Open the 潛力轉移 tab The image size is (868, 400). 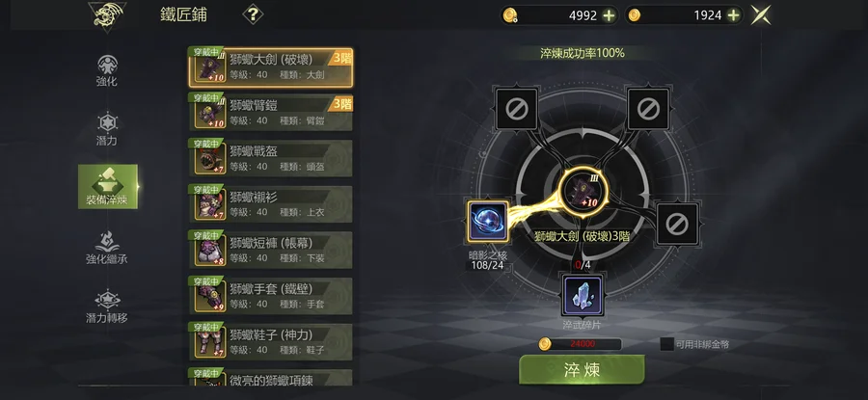point(107,307)
